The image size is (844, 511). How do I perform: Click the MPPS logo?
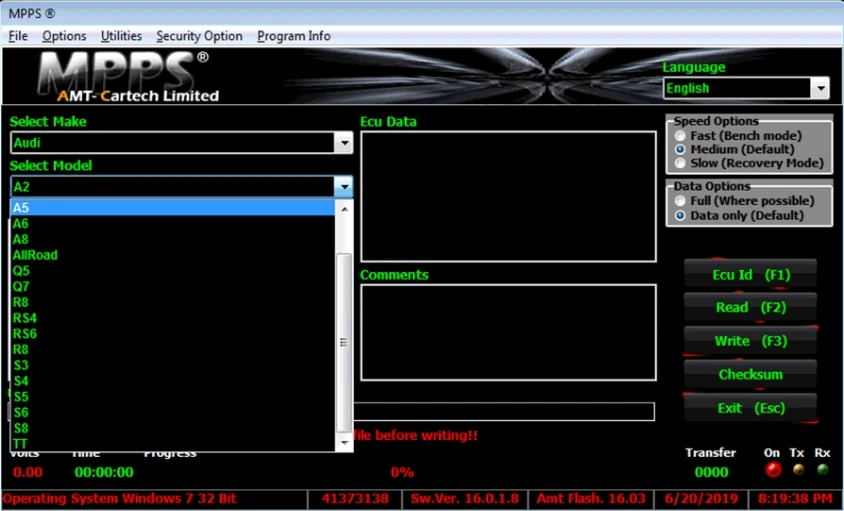tap(128, 77)
